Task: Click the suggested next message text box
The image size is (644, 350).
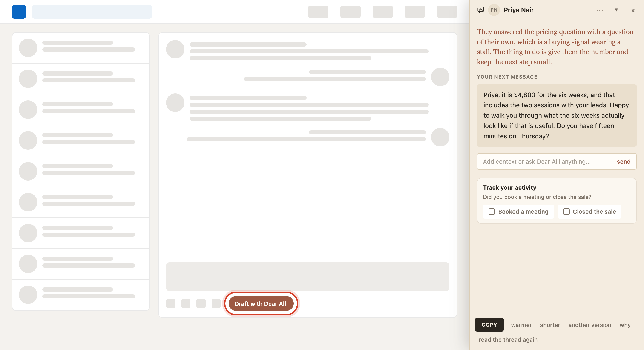Action: click(x=557, y=115)
